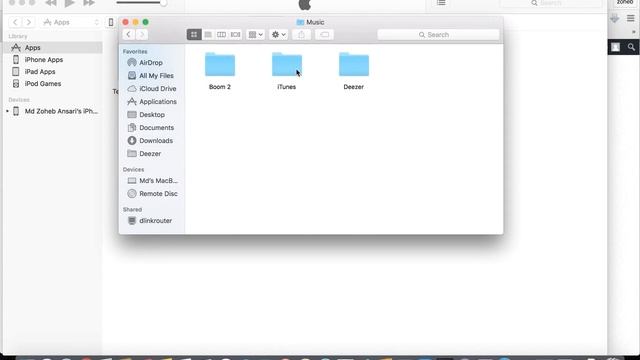Switch Finder to list view
The width and height of the screenshot is (640, 360).
point(208,35)
